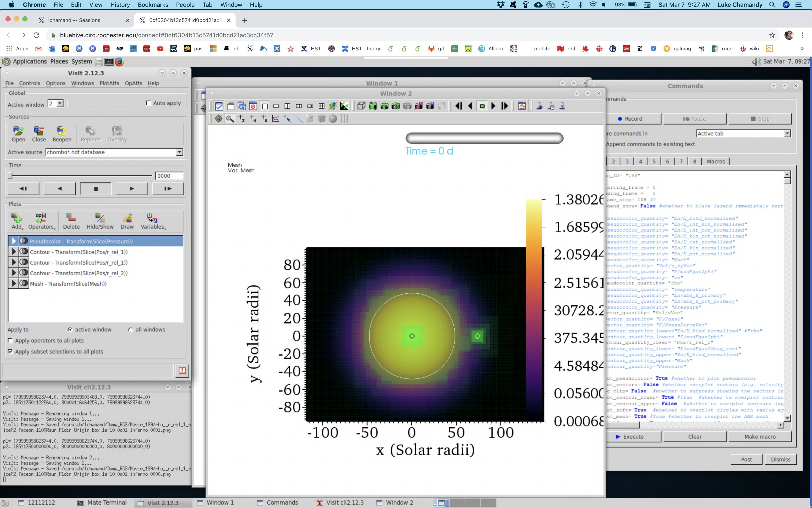The height and width of the screenshot is (508, 812).
Task: Enable the line tool icon
Action: (299, 119)
